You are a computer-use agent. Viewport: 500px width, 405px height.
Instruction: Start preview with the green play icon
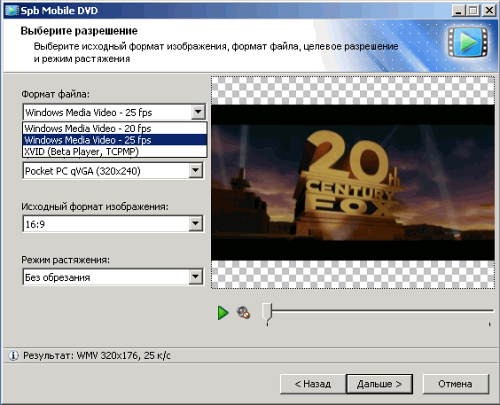click(223, 313)
